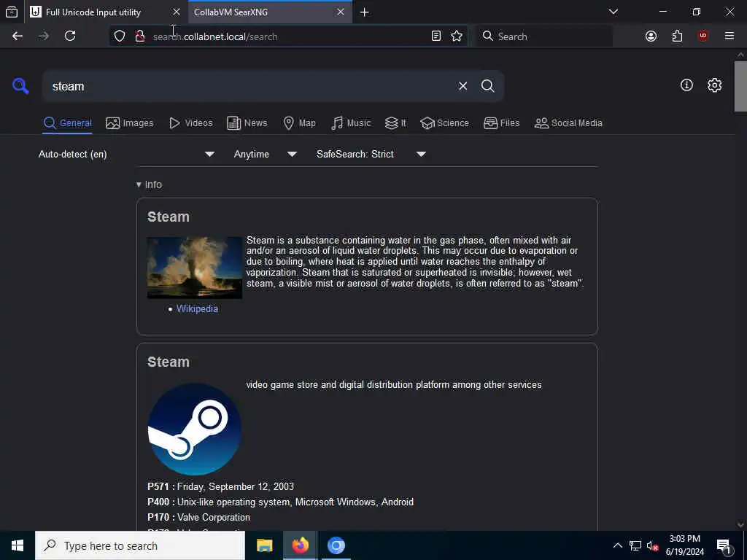Open the Firefox hamburger menu

(729, 36)
